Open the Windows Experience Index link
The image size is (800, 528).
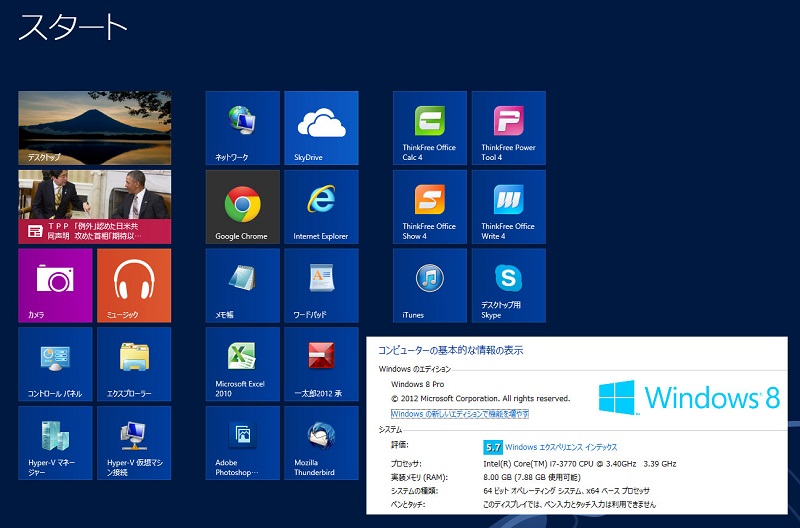tap(561, 447)
